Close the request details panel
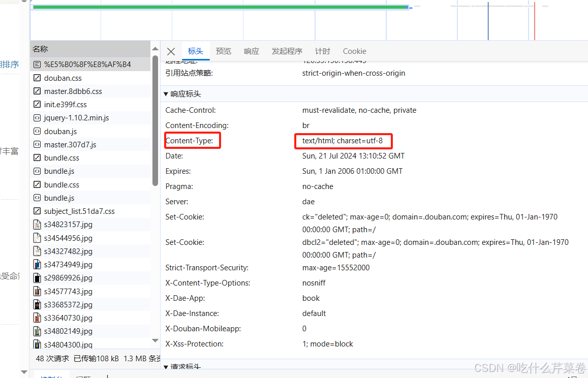This screenshot has height=378, width=588. (171, 51)
